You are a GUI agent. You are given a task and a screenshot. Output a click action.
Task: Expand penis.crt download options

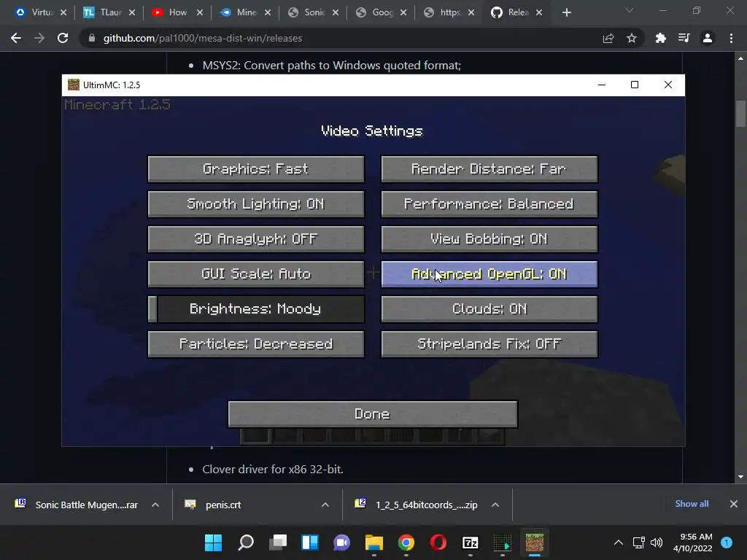[325, 505]
